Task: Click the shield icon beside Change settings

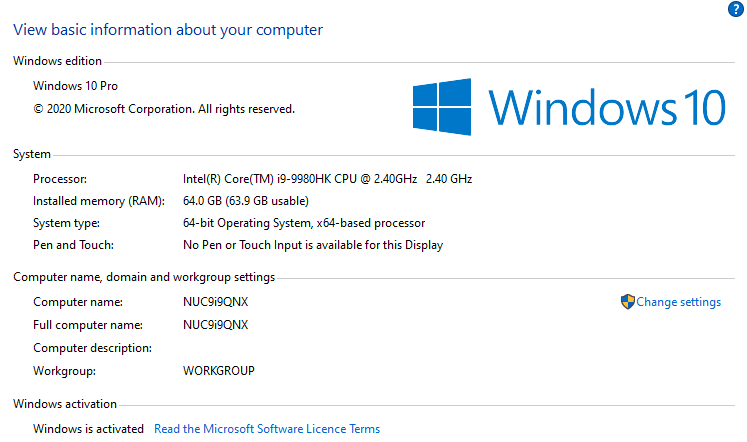Action: click(627, 301)
